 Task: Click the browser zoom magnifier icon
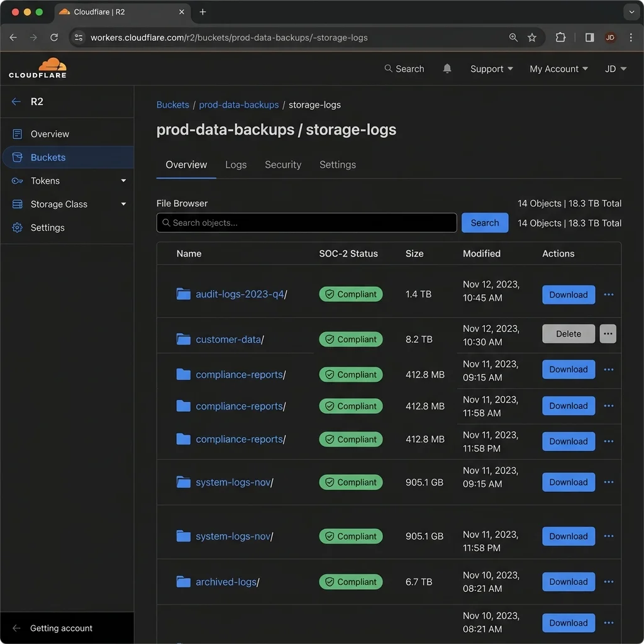(x=513, y=37)
